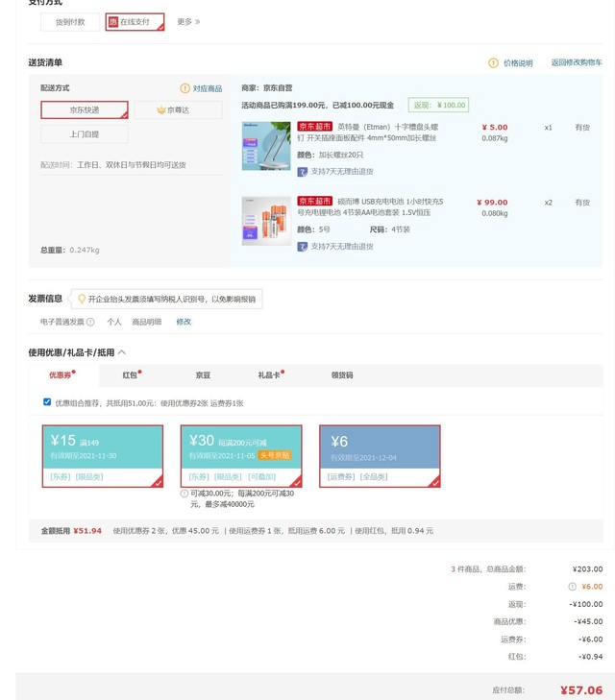The image size is (615, 700).
Task: Open the Etman screw product thumbnail
Action: [266, 146]
